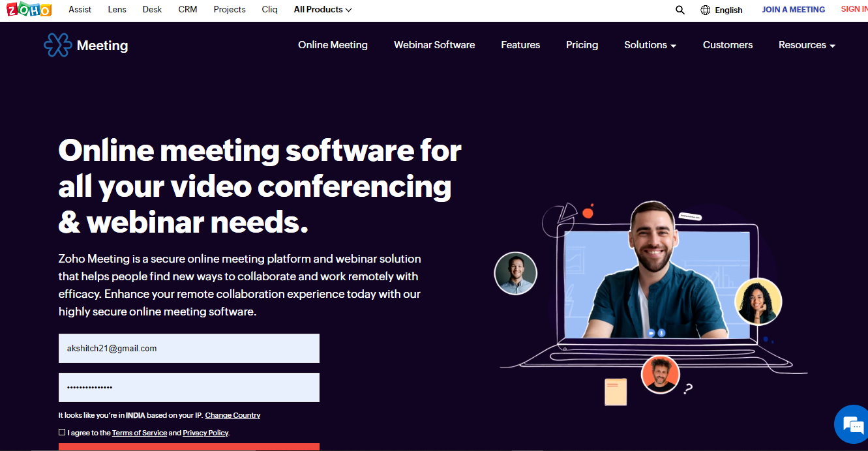Click the Change Country link
868x451 pixels.
click(x=233, y=415)
